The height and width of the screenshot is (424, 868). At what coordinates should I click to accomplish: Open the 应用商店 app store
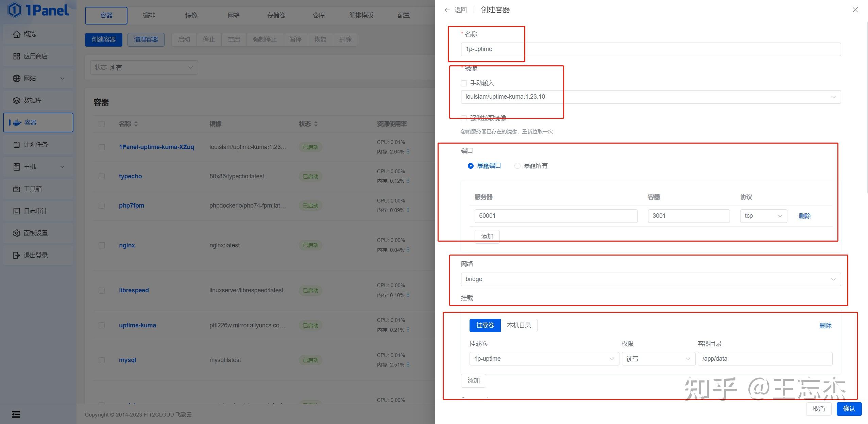[35, 56]
